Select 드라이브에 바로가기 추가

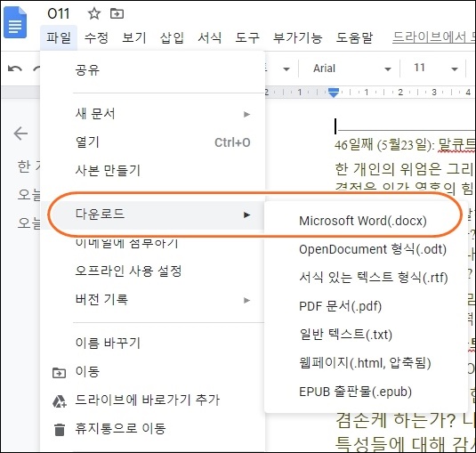pyautogui.click(x=152, y=400)
